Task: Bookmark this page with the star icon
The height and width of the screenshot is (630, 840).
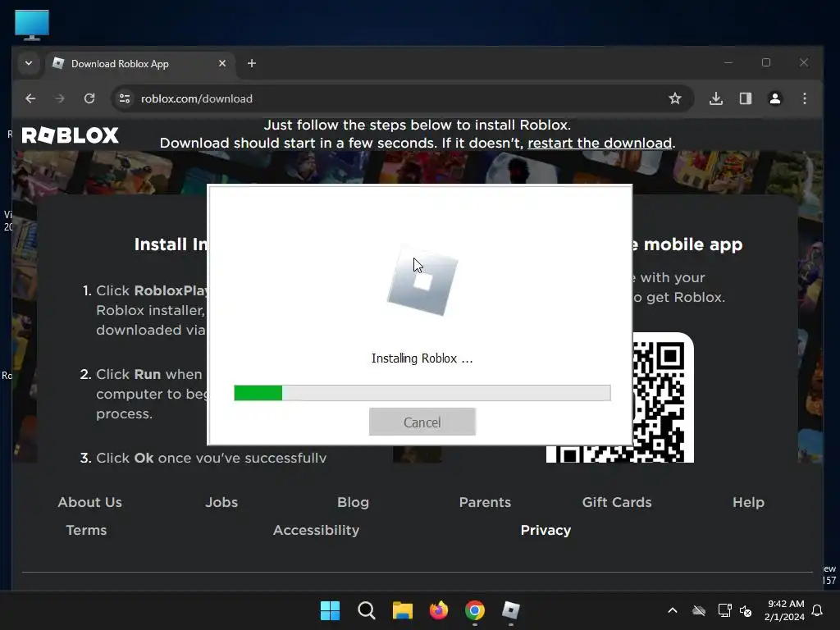Action: pos(675,98)
